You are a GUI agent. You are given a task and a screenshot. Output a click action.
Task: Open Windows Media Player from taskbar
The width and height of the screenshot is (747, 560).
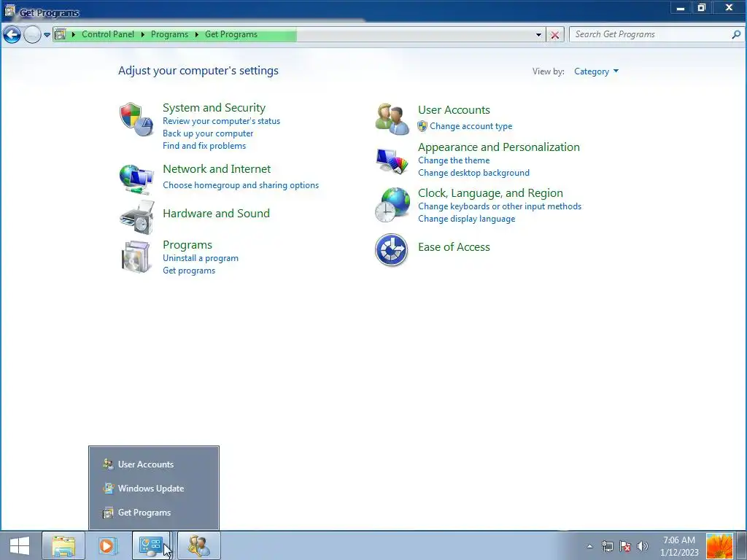[x=108, y=545]
